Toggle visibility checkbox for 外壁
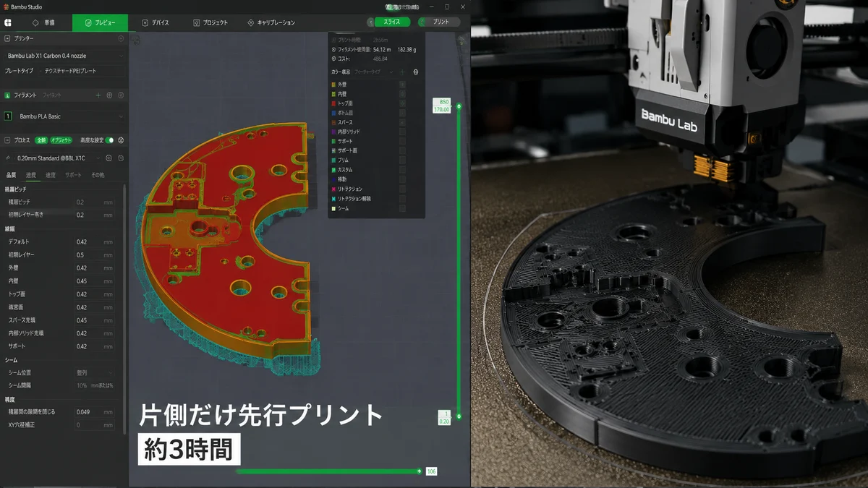This screenshot has height=488, width=868. point(403,85)
